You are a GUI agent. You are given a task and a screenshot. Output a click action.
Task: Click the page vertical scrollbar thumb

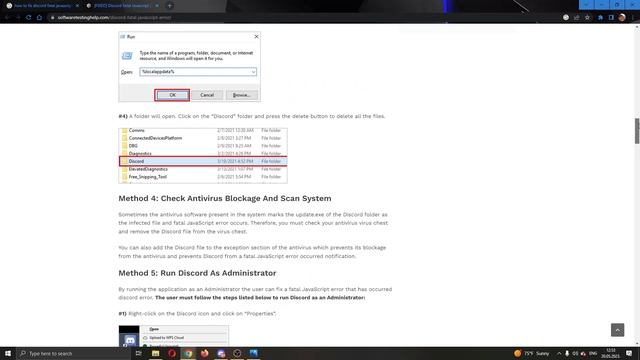[637, 131]
